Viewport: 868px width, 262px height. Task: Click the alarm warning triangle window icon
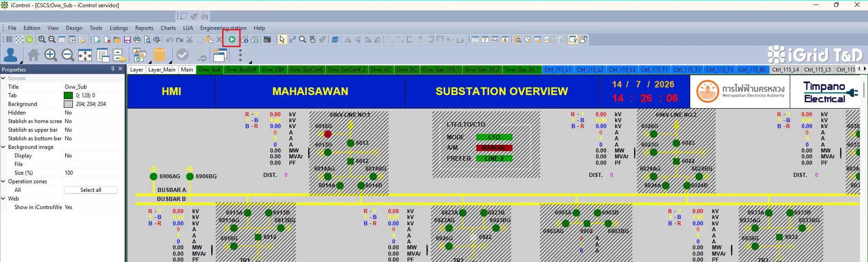[505, 40]
